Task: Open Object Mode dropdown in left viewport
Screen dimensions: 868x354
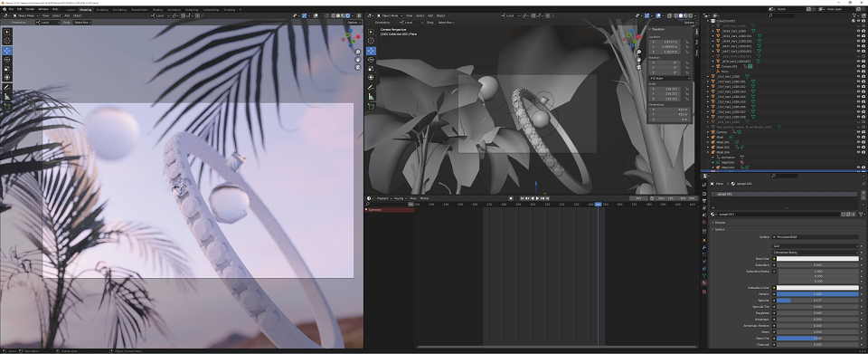Action: point(25,15)
